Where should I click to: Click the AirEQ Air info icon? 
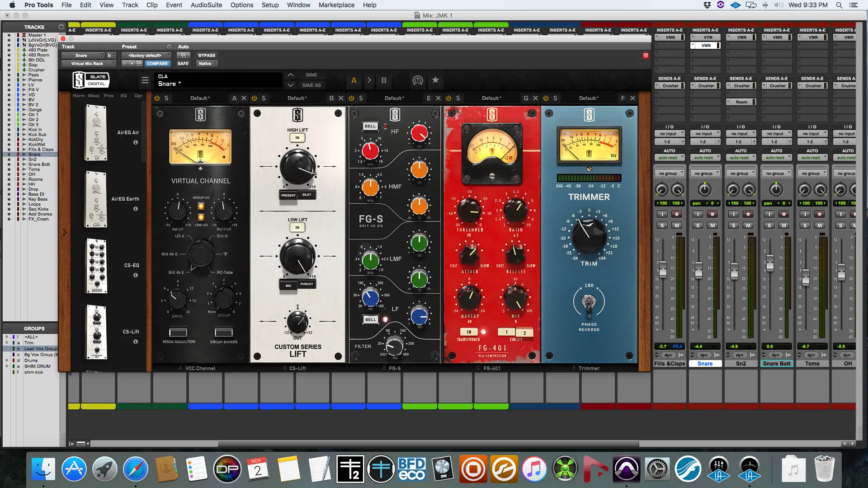click(x=135, y=142)
